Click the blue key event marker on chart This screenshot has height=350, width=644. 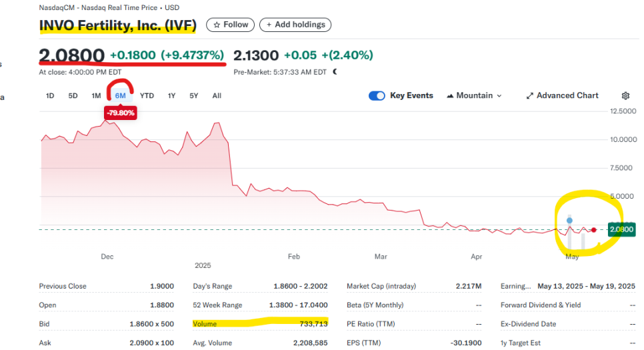(x=569, y=221)
